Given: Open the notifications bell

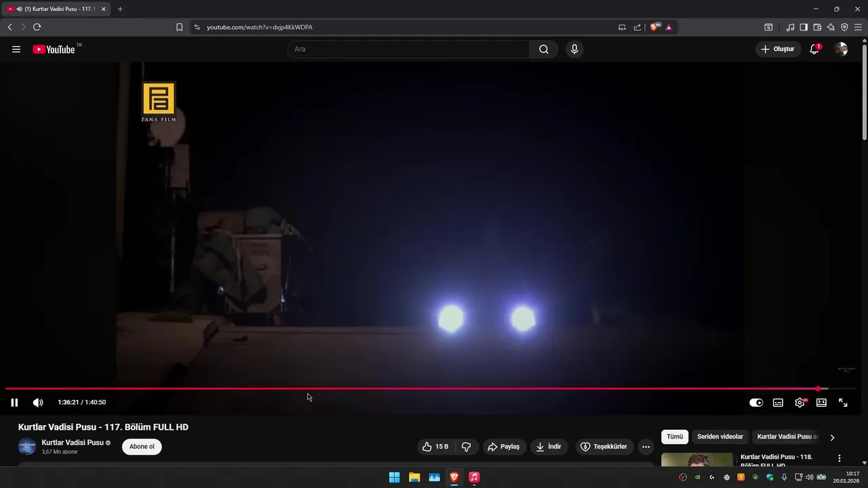Looking at the screenshot, I should 814,49.
